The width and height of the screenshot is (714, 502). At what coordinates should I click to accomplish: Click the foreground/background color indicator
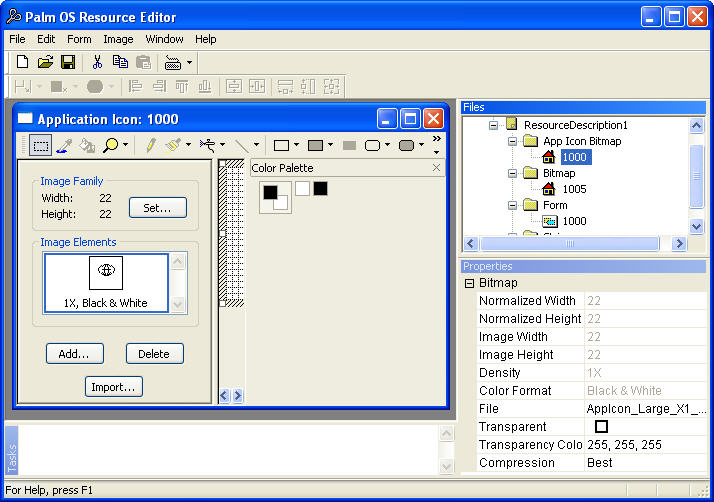[275, 197]
